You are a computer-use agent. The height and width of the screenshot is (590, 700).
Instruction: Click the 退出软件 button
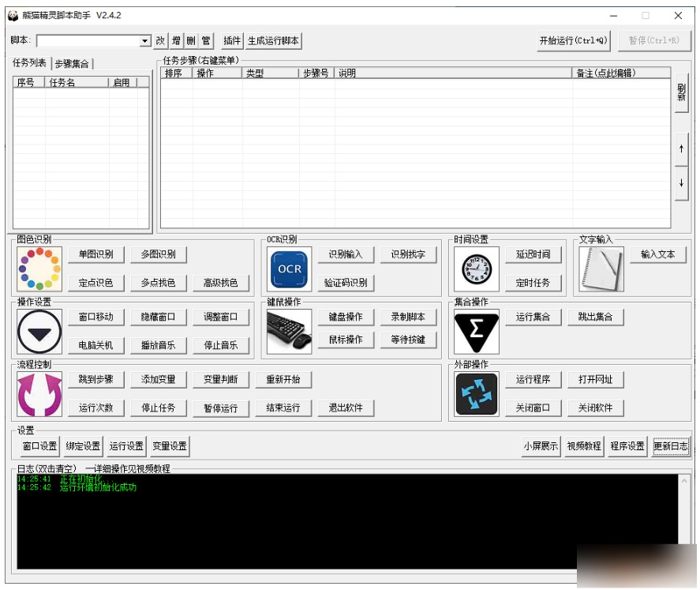point(346,408)
